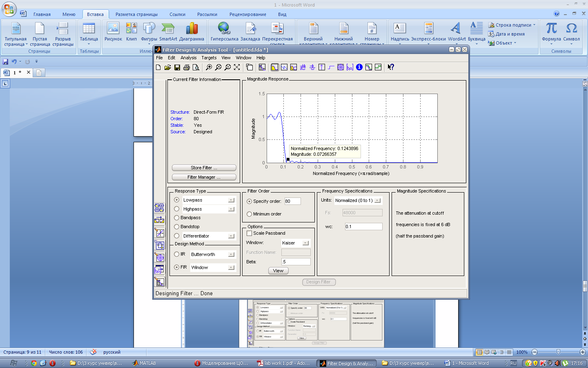Choose FIR design method radio
This screenshot has width=588, height=368.
coord(177,267)
